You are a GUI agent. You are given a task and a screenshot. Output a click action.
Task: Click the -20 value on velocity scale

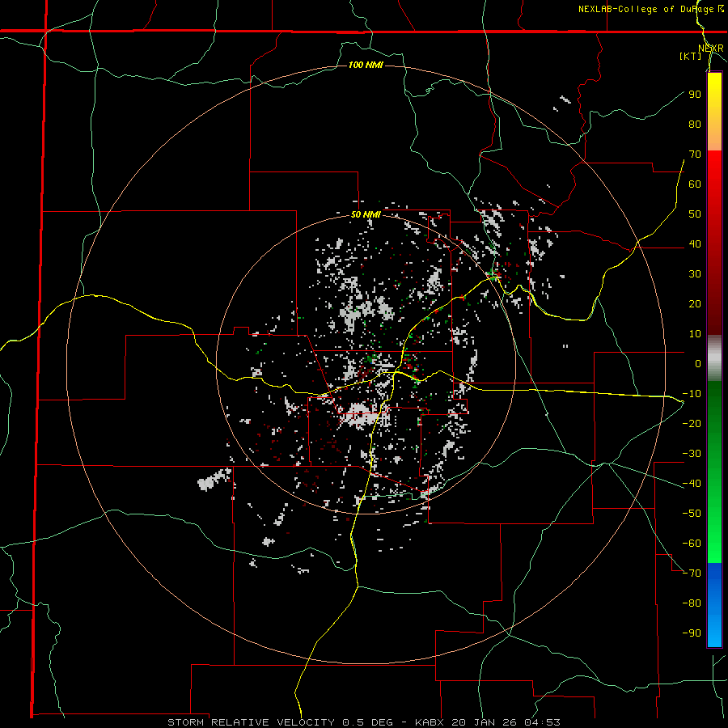coord(692,423)
